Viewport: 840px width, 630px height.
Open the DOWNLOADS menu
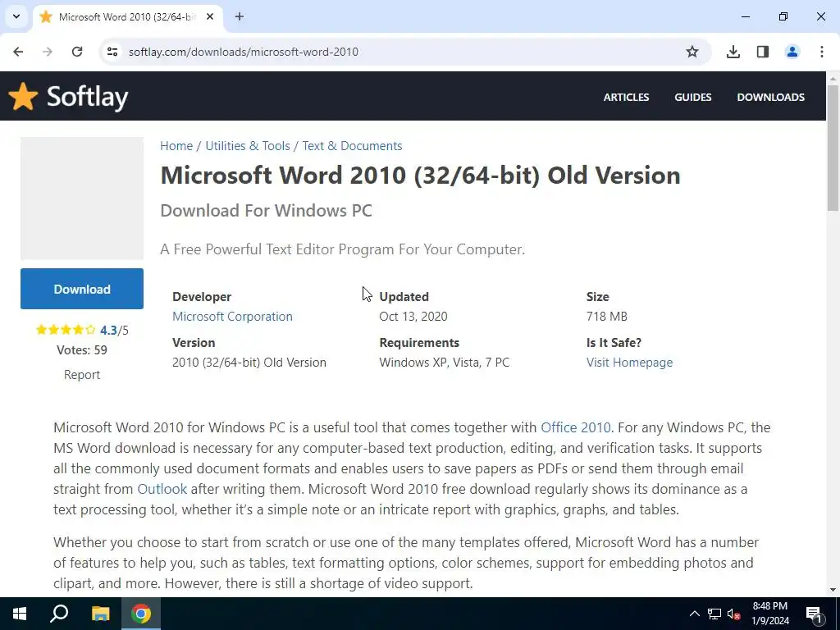tap(770, 97)
